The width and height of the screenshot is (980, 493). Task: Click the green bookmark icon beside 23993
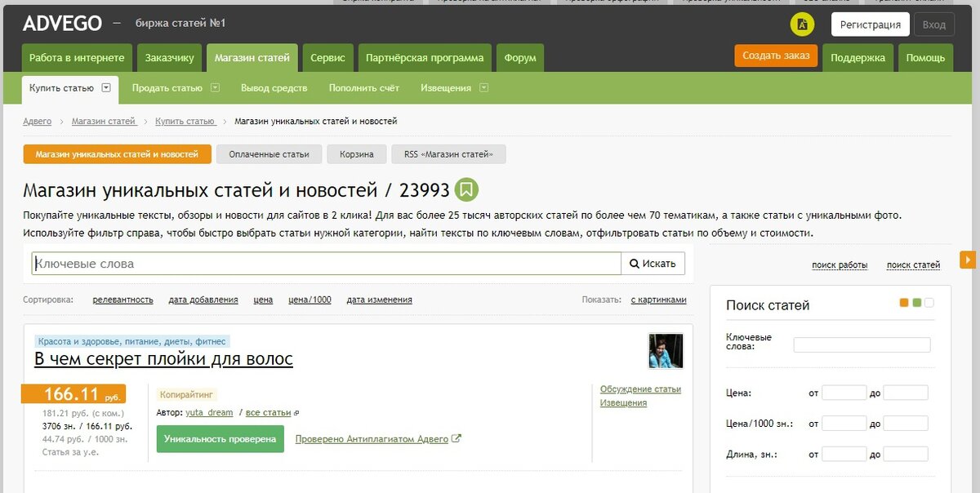point(466,190)
